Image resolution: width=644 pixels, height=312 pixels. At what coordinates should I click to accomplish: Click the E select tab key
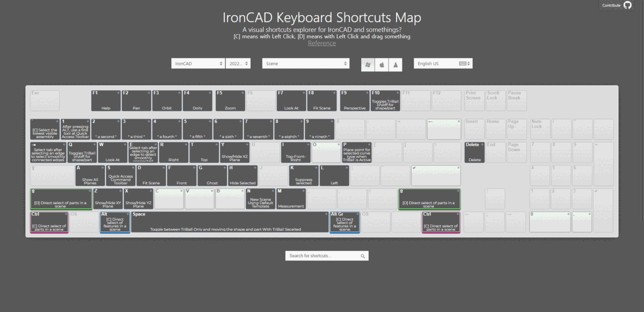[x=143, y=153]
